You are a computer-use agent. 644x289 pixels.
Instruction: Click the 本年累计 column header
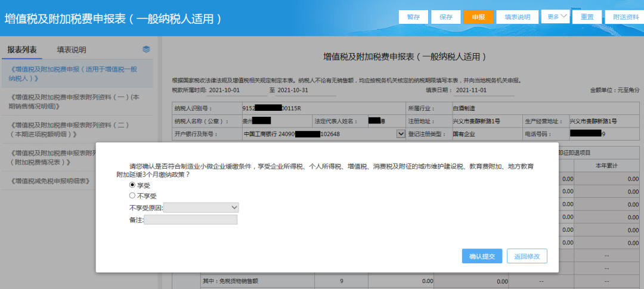pos(606,166)
